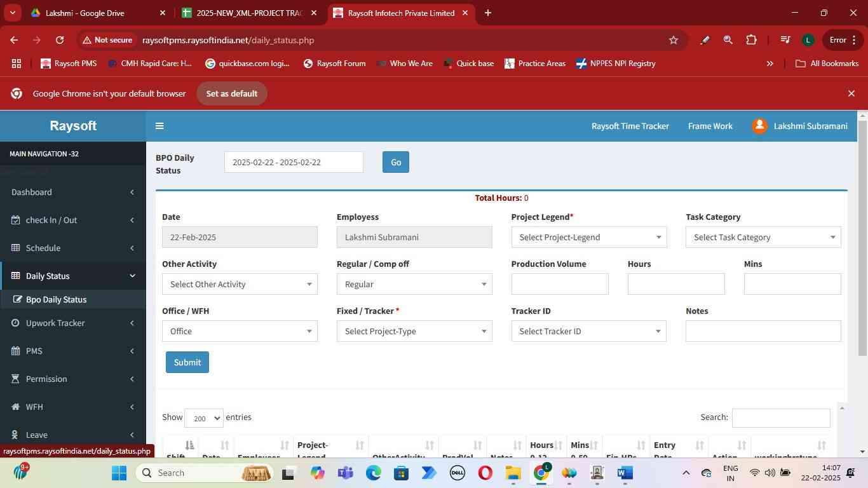
Task: Expand the Office / WFH dropdown
Action: pyautogui.click(x=240, y=331)
